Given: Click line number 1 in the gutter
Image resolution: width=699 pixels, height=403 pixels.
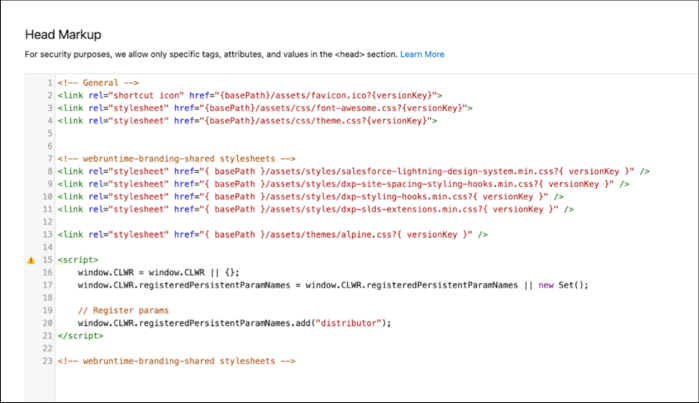Looking at the screenshot, I should point(50,83).
